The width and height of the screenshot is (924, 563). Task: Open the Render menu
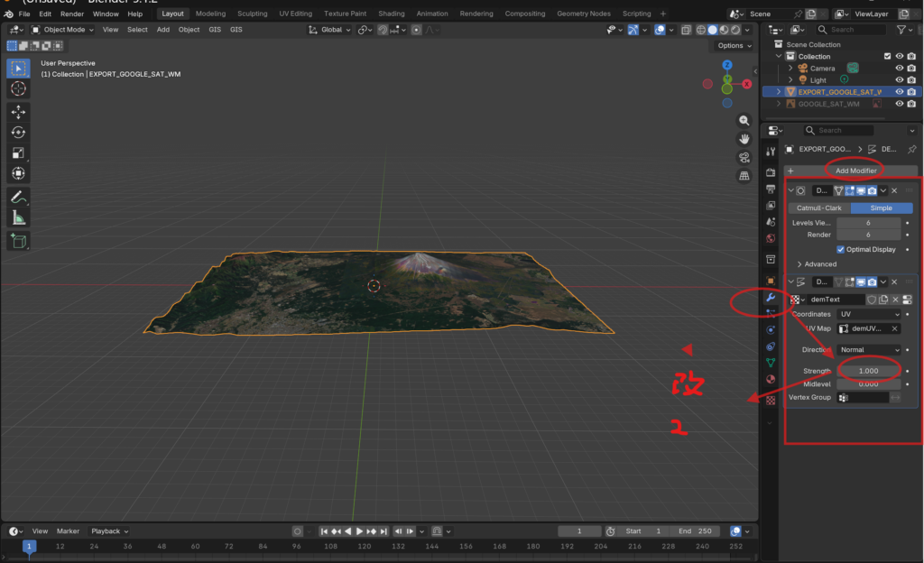(x=72, y=14)
